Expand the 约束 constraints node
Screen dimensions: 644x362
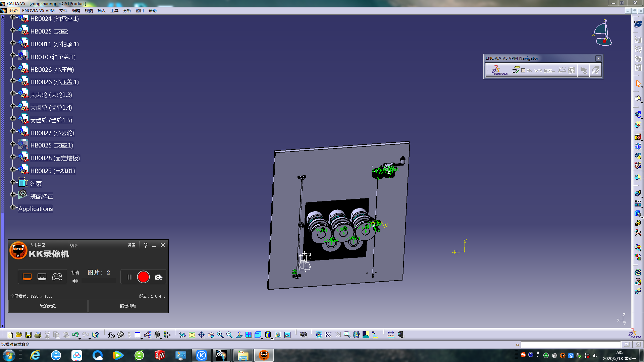tap(12, 182)
